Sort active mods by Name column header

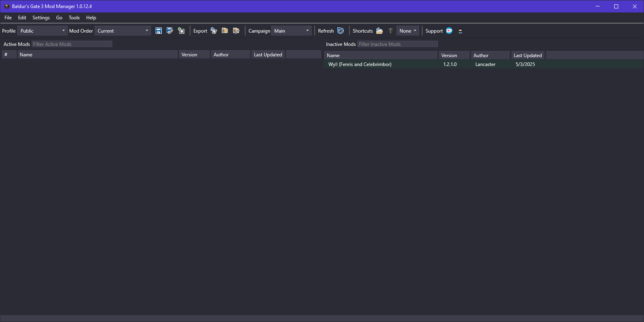point(98,54)
